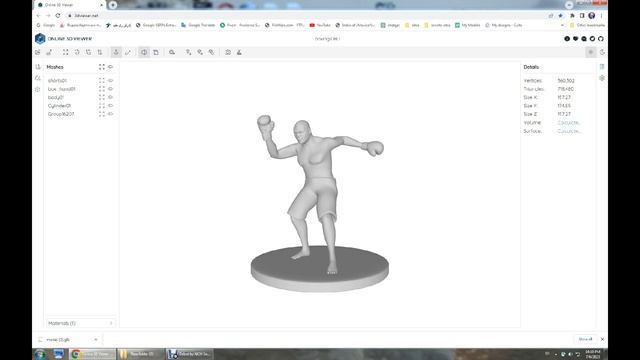
Task: Expand the Materials (1) section
Action: pos(80,323)
